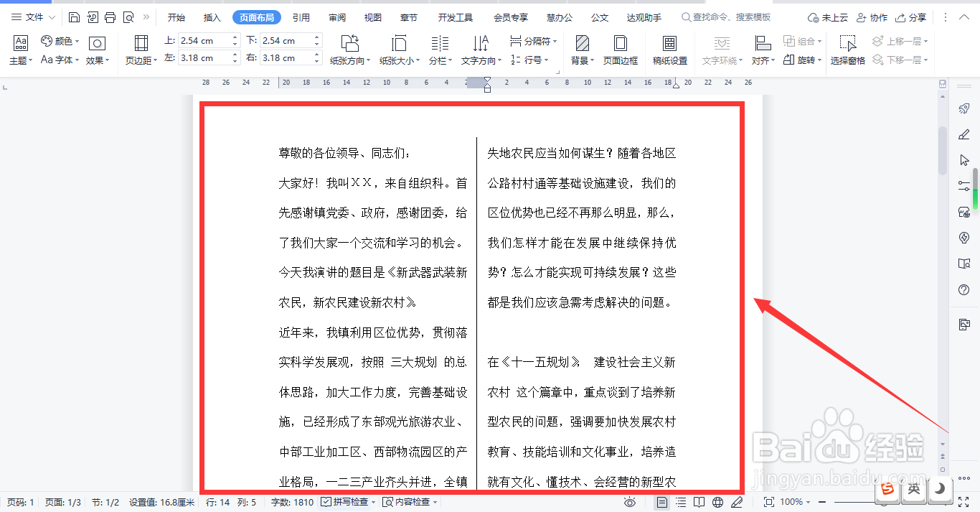Start 协作 (Collaboration) from the title bar
The width and height of the screenshot is (980, 512).
(872, 17)
